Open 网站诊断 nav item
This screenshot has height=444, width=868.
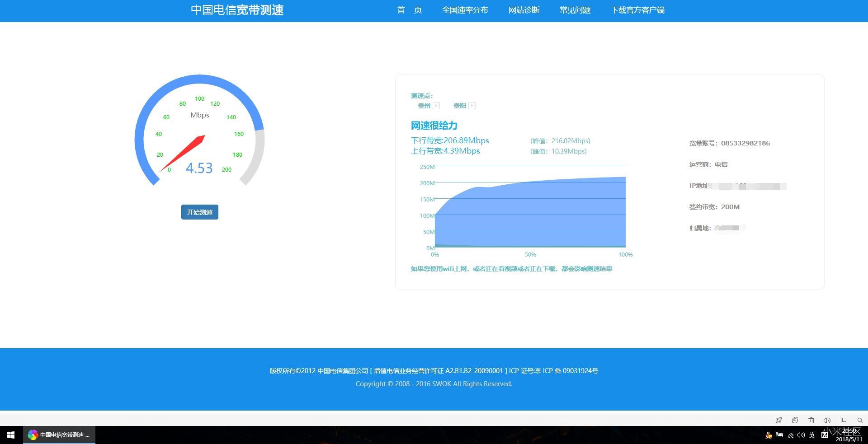click(x=524, y=10)
